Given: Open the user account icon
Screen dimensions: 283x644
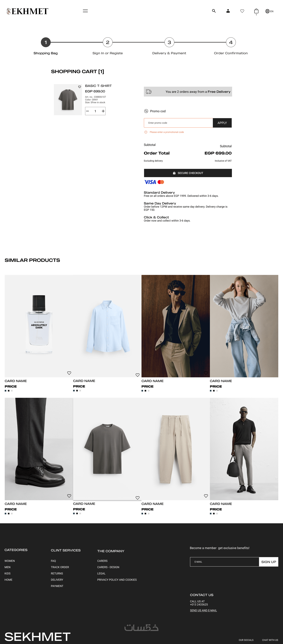Looking at the screenshot, I should [x=228, y=11].
